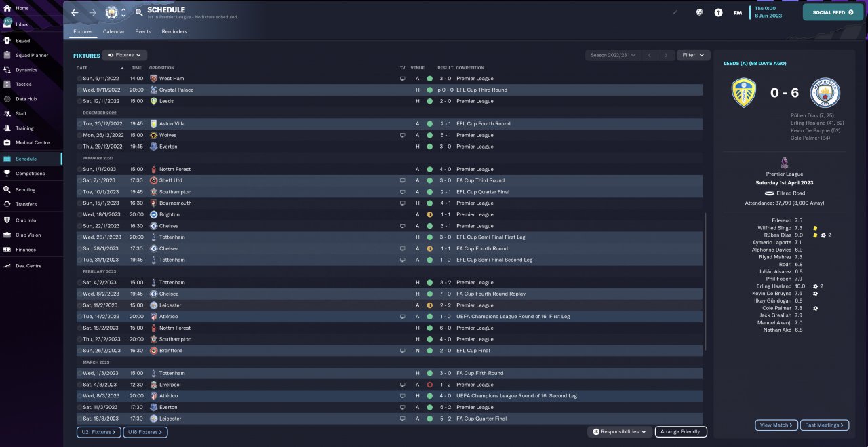Open the Fixtures view dropdown
The width and height of the screenshot is (868, 447).
(x=125, y=55)
